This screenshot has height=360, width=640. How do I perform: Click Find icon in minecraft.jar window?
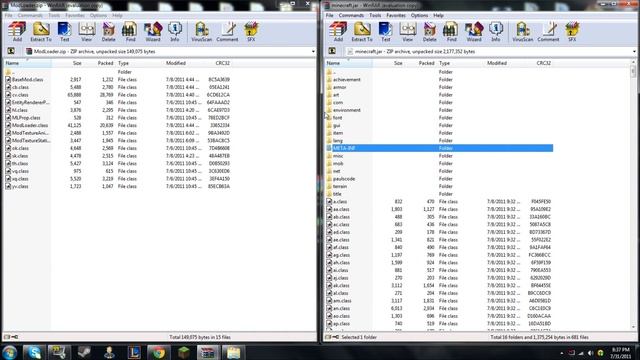pos(451,32)
